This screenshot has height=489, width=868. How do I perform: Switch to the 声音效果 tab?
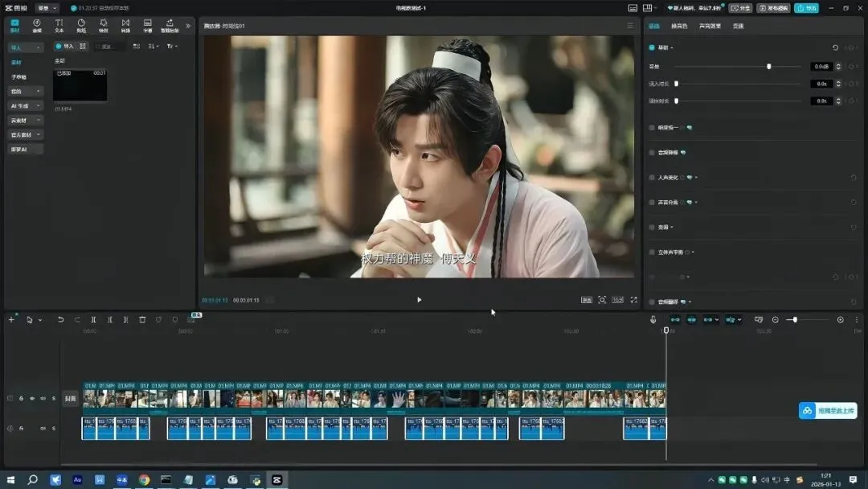(710, 26)
